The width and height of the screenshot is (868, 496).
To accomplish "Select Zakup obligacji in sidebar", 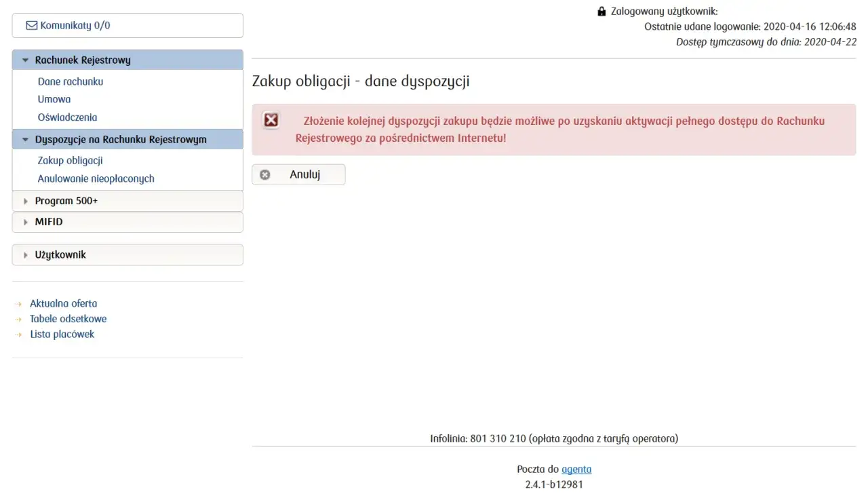I will [x=70, y=161].
